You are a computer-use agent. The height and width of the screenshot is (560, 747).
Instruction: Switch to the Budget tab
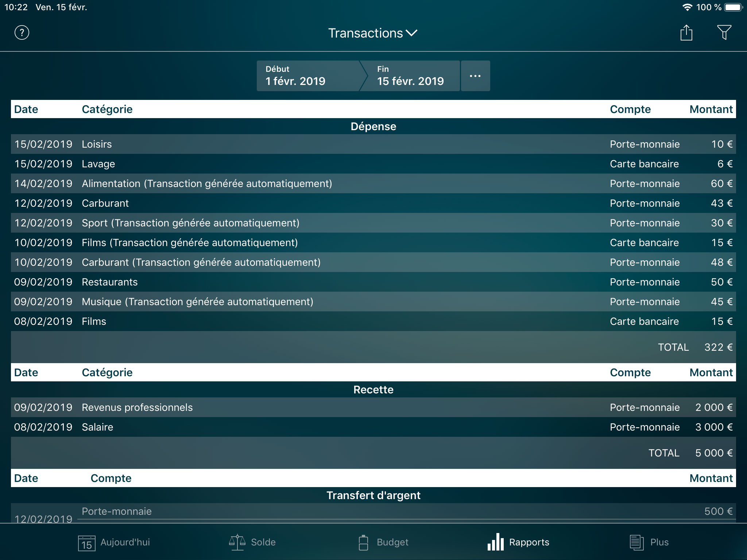coord(383,542)
